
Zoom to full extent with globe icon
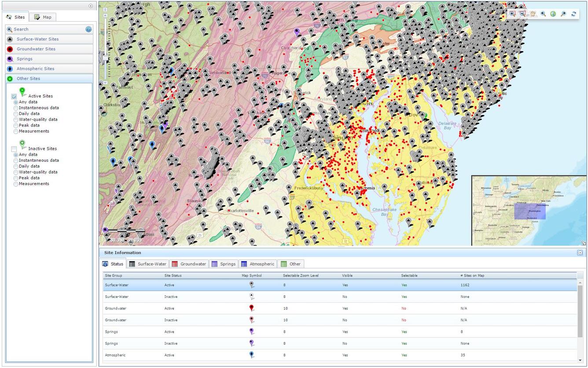pos(553,14)
